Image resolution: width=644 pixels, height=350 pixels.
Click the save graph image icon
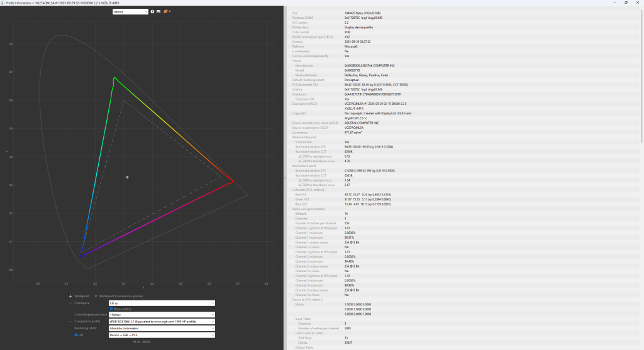158,11
